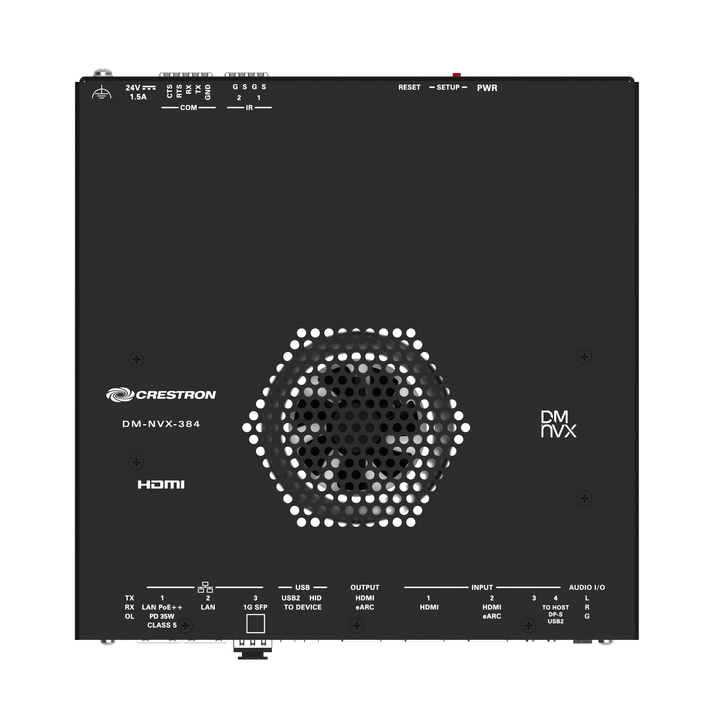Click the screw below OUTPUT HDMI eARC

(357, 625)
